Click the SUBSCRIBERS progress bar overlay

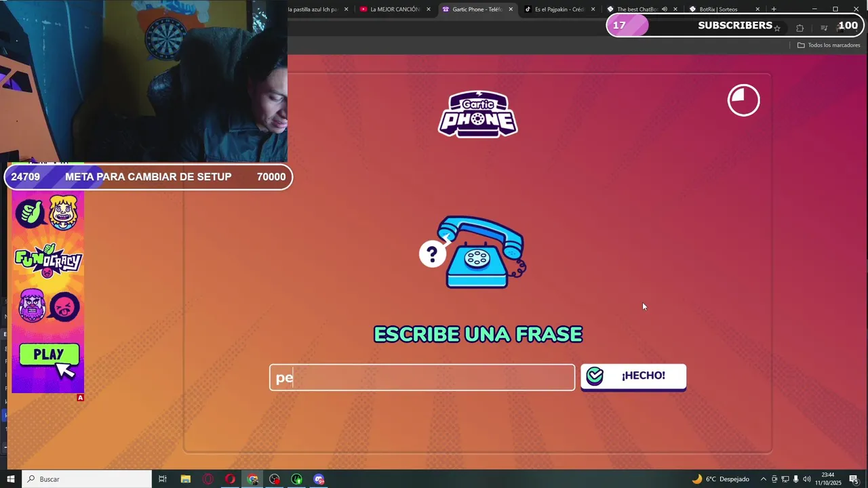click(x=735, y=26)
